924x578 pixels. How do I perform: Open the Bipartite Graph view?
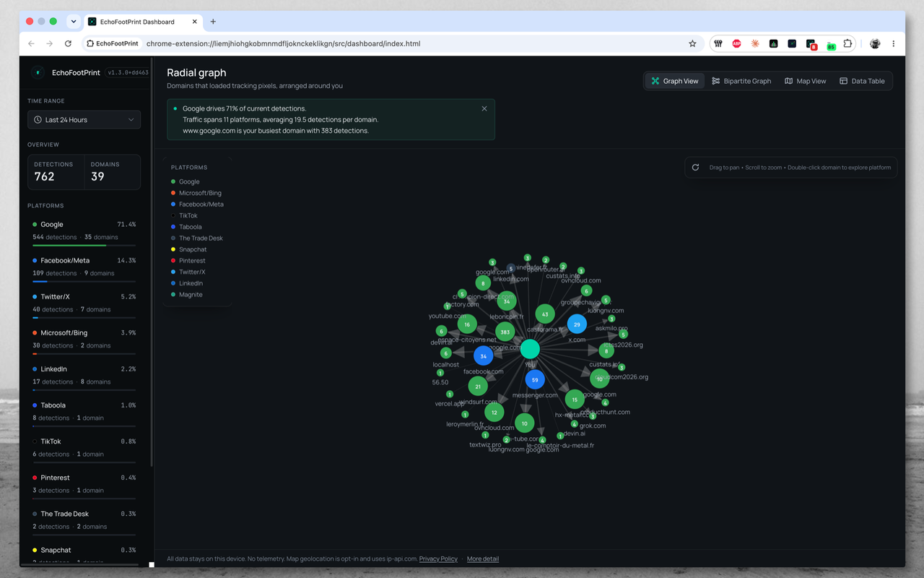point(741,81)
